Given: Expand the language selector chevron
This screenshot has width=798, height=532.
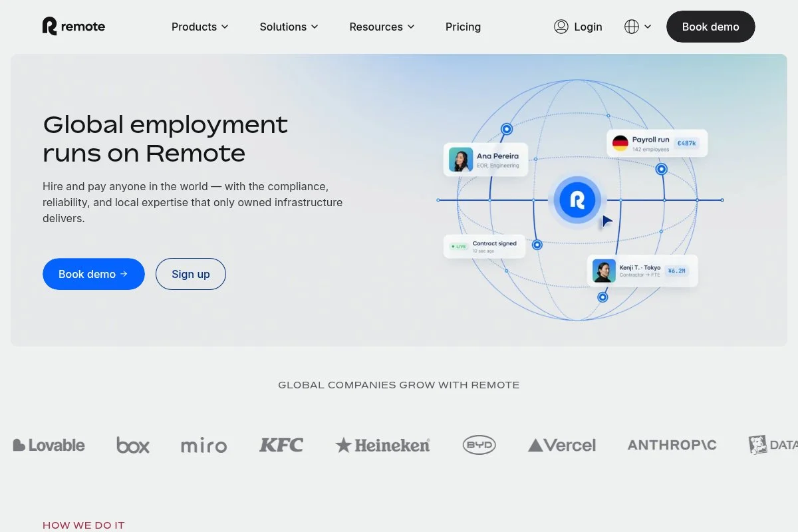Looking at the screenshot, I should pos(648,27).
